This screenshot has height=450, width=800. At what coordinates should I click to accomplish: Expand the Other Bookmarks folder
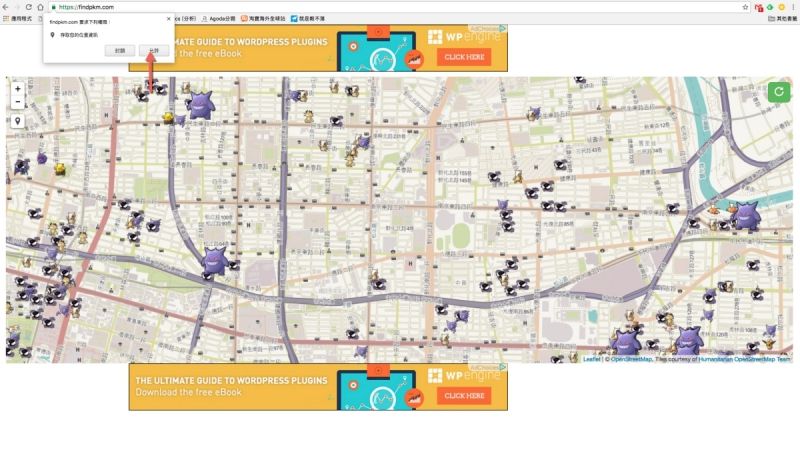(782, 18)
